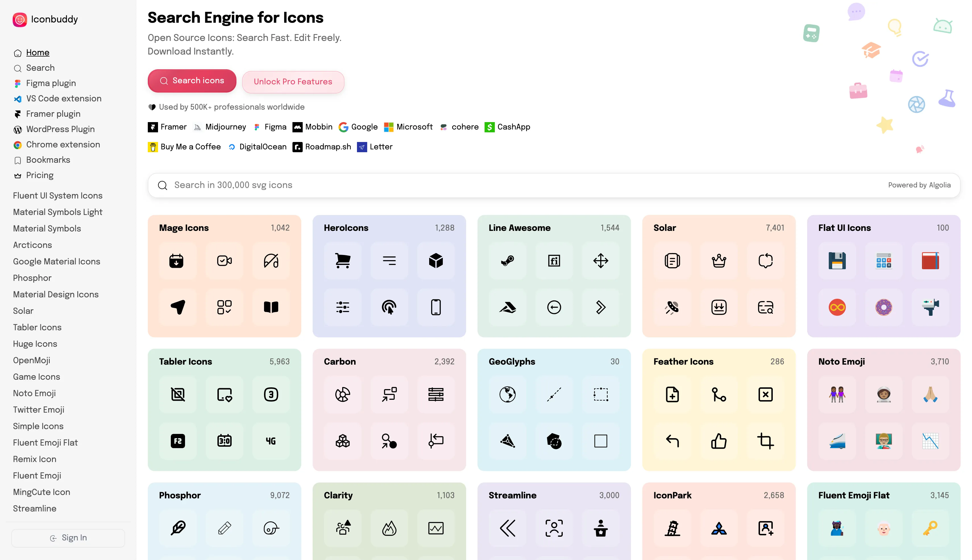This screenshot has width=972, height=560.
Task: Open Phosphor icon set from sidebar list
Action: coord(32,278)
